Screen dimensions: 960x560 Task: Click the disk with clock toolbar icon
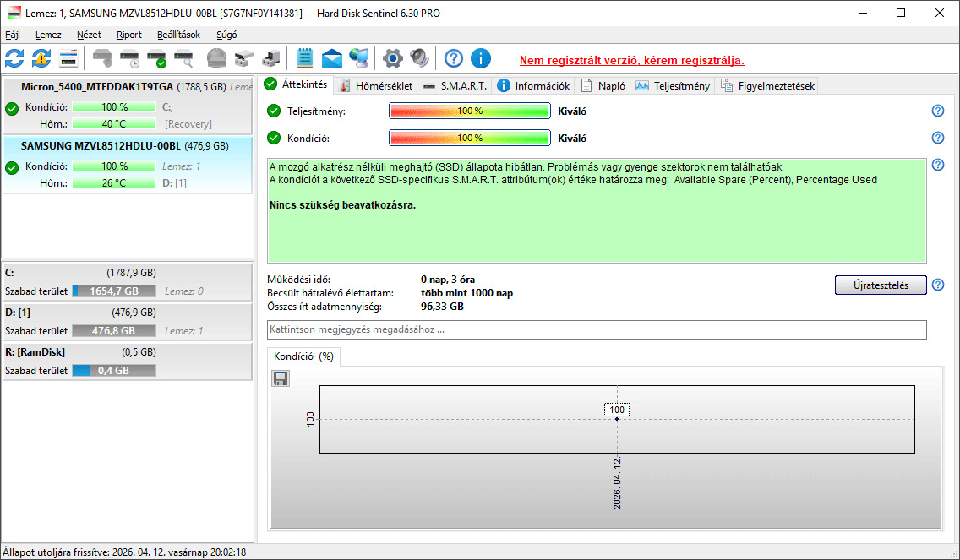coord(130,59)
